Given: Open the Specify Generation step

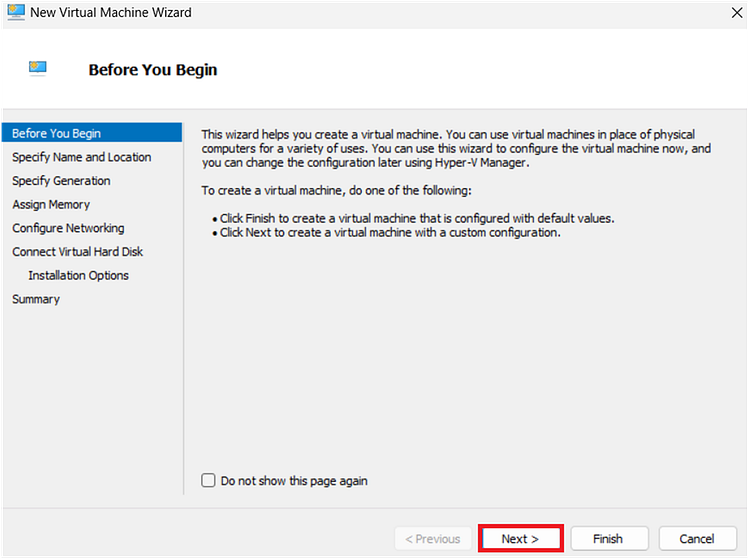Looking at the screenshot, I should [61, 181].
